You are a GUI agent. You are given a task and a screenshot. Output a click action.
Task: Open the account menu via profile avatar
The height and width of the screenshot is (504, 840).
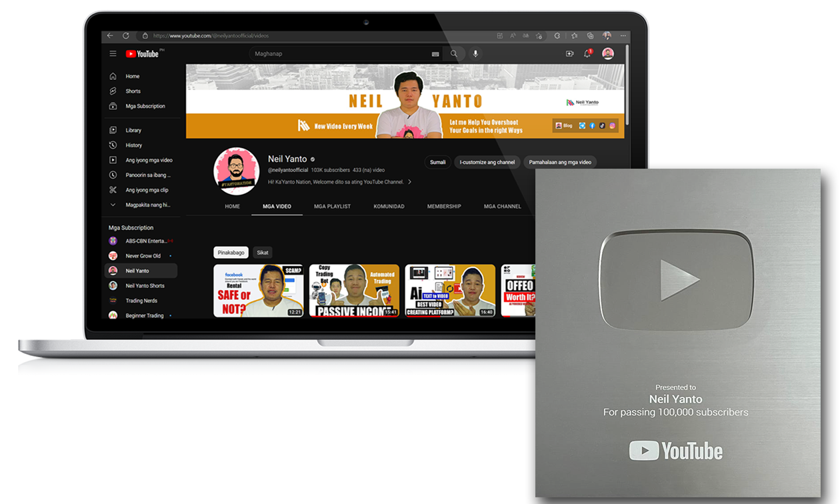click(x=607, y=53)
